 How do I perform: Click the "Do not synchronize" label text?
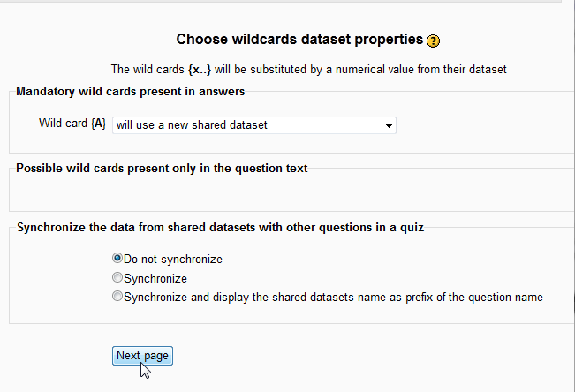coord(173,260)
